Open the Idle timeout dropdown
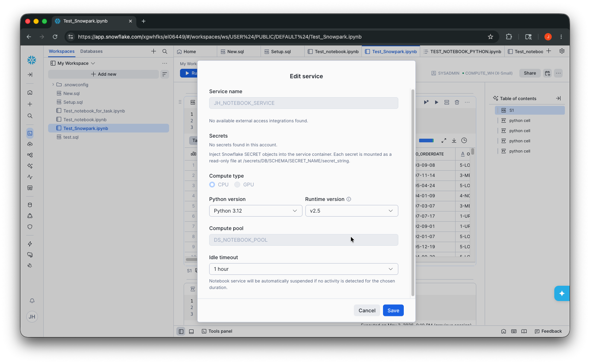Image resolution: width=590 pixels, height=364 pixels. (x=304, y=269)
